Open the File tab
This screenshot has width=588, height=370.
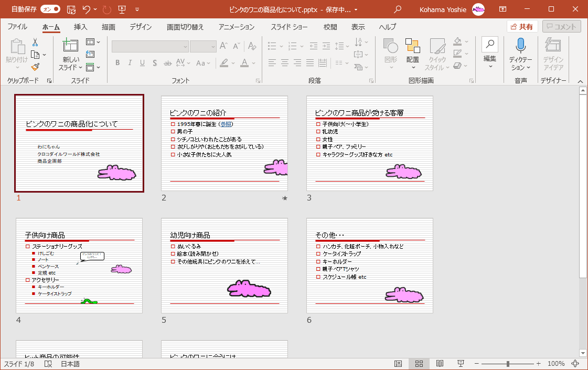17,27
